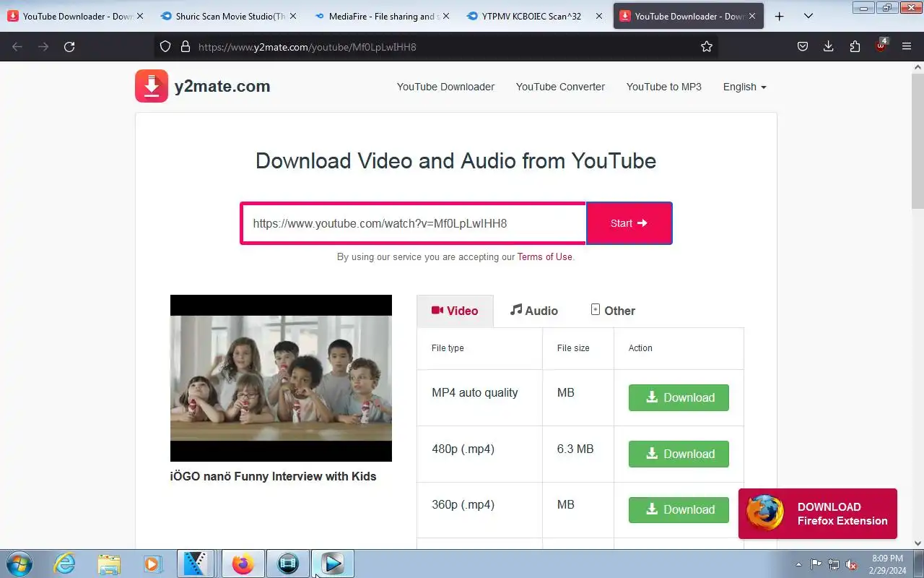Go back with the browser back arrow

pos(17,47)
